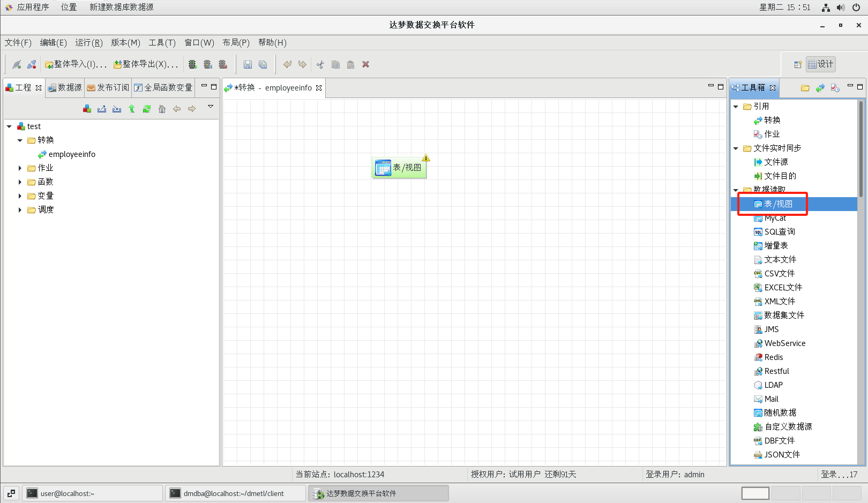Click the connect server plug icon
The height and width of the screenshot is (503, 868).
(17, 64)
